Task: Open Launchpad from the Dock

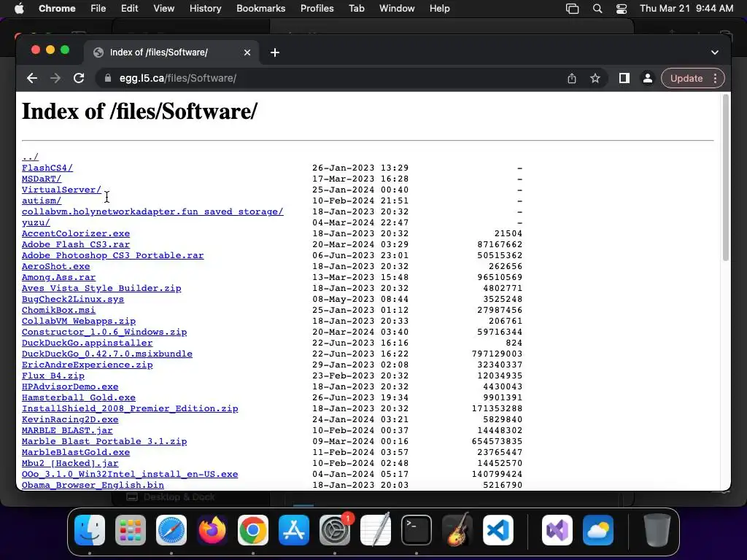Action: pos(131,530)
